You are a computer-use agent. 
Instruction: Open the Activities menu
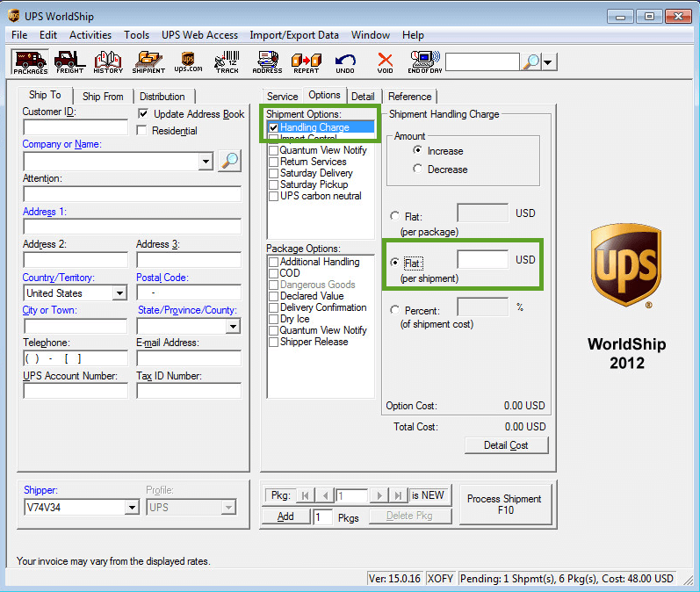[90, 35]
